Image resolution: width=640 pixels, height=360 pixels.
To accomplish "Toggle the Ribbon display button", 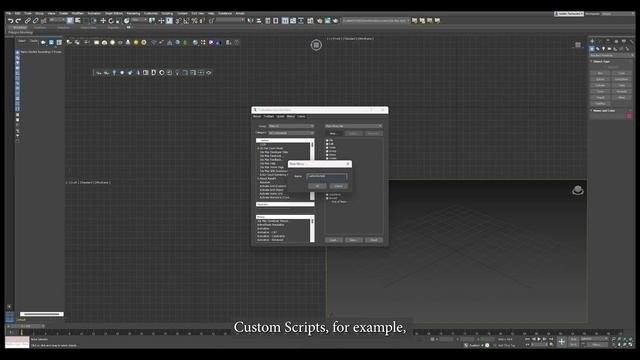I will point(285,20).
